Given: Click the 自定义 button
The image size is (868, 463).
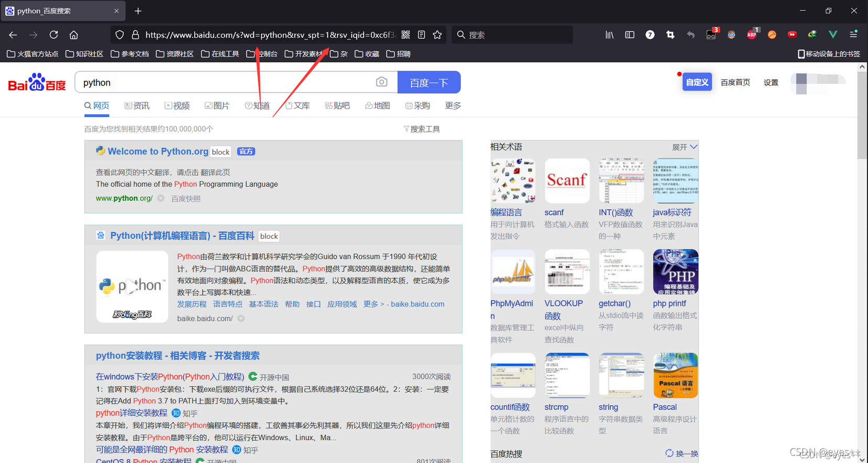Looking at the screenshot, I should pyautogui.click(x=697, y=82).
